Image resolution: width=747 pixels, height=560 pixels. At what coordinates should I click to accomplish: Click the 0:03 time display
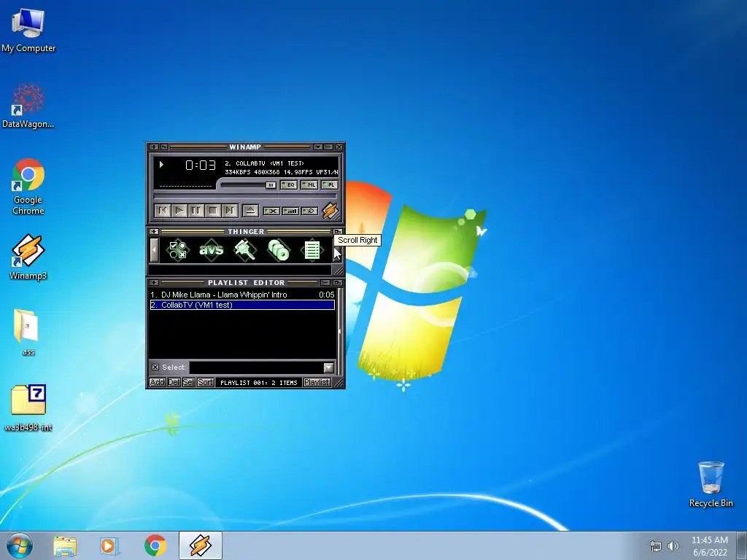pos(201,166)
